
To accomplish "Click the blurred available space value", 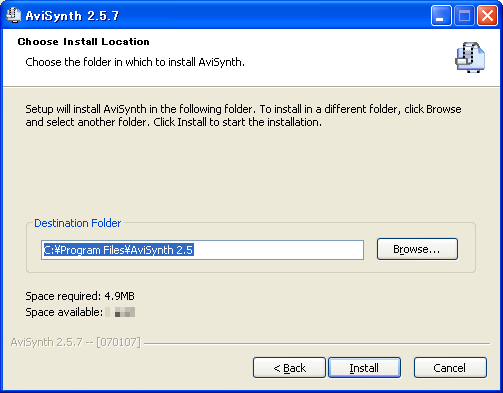I will pos(120,312).
